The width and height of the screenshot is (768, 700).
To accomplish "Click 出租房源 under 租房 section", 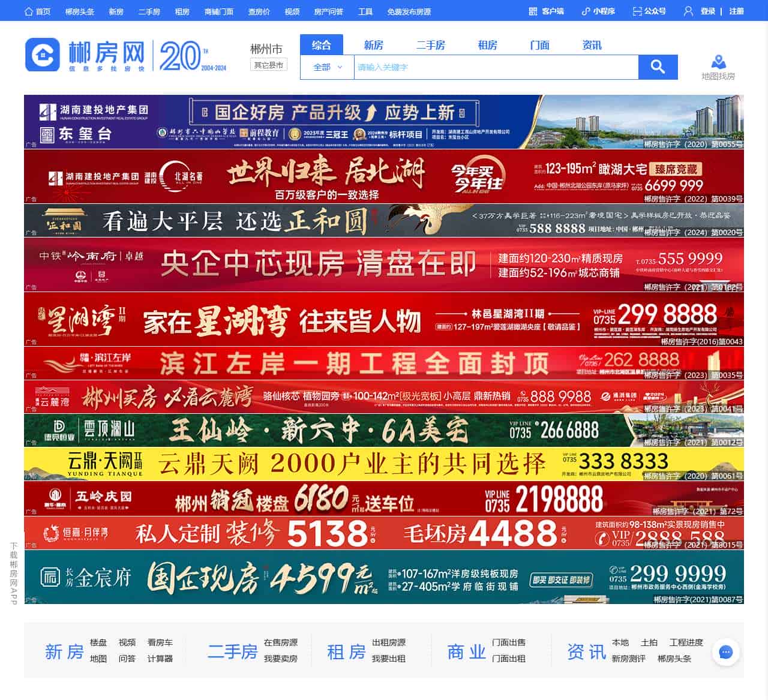I will coord(389,642).
